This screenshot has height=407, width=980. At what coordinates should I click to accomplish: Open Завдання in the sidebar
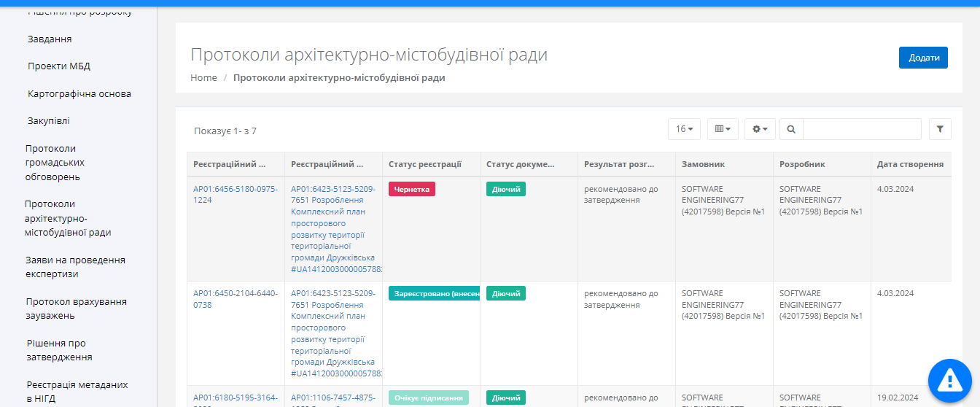coord(50,39)
